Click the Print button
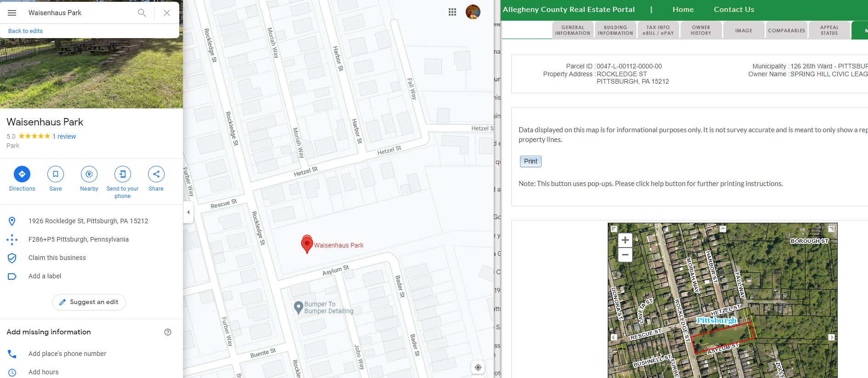868x378 pixels. (531, 161)
